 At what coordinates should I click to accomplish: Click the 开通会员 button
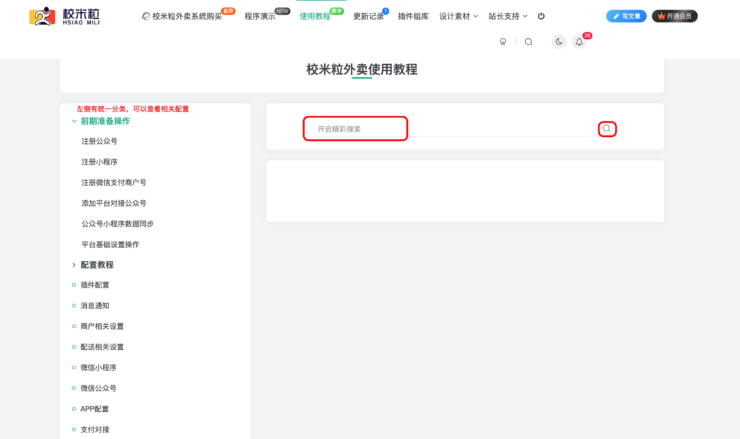click(x=675, y=16)
